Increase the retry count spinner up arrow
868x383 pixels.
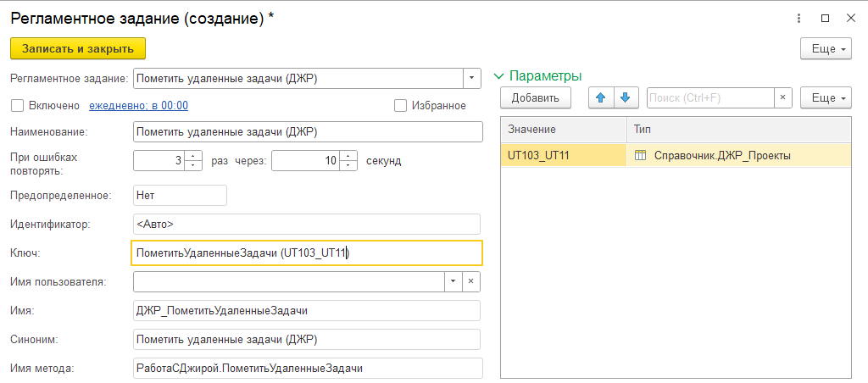click(193, 156)
